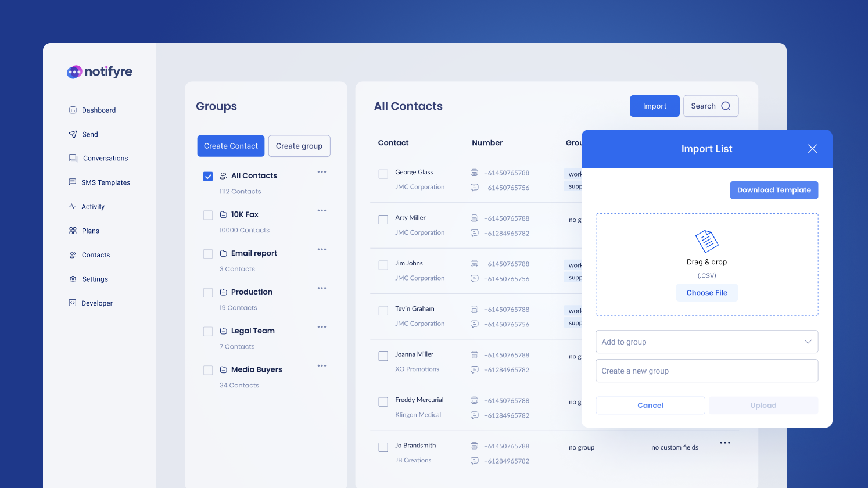The height and width of the screenshot is (488, 868).
Task: Select Tevin Graham contact checkbox
Action: pyautogui.click(x=383, y=311)
